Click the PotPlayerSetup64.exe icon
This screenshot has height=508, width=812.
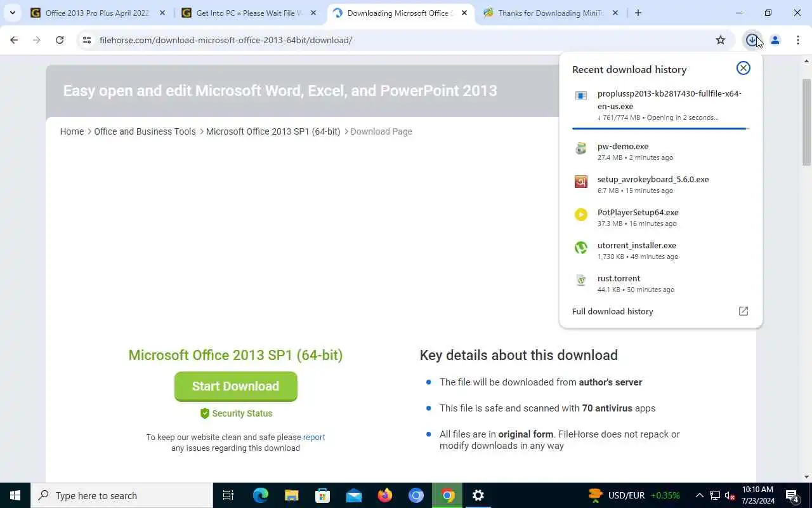coord(580,215)
